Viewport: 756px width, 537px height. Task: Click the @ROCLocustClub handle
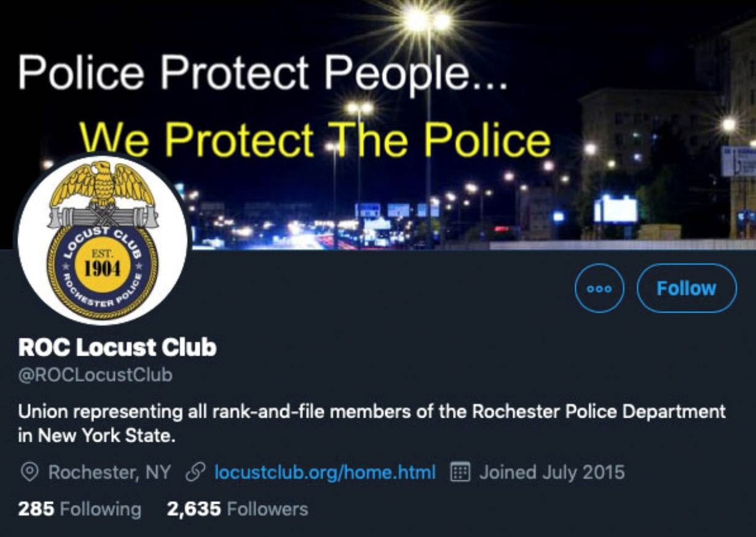coord(95,375)
